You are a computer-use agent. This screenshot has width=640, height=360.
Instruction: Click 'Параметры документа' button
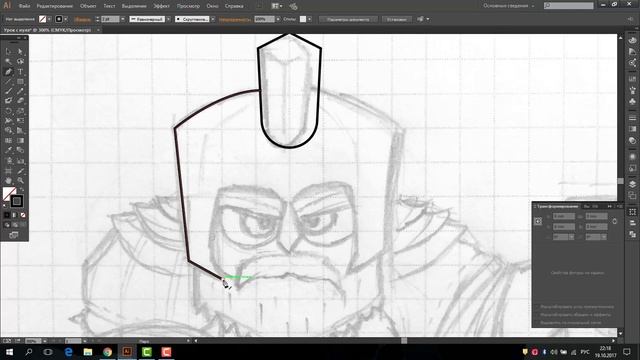pyautogui.click(x=348, y=19)
